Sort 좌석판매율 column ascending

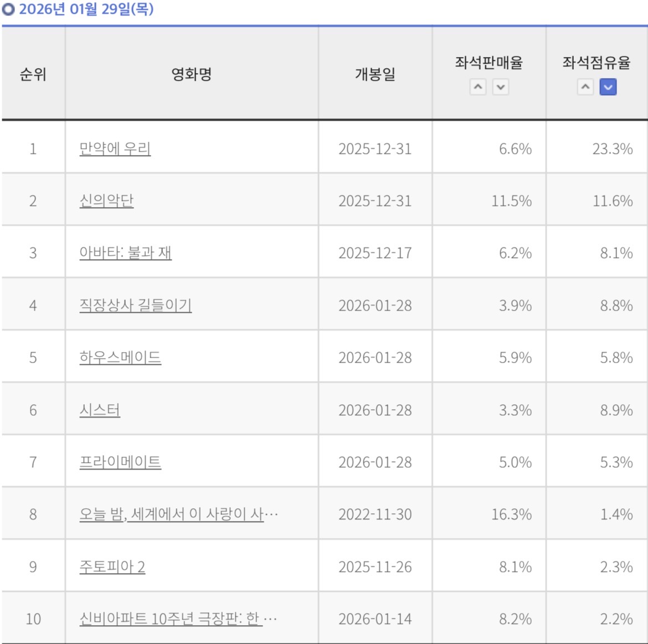point(478,87)
